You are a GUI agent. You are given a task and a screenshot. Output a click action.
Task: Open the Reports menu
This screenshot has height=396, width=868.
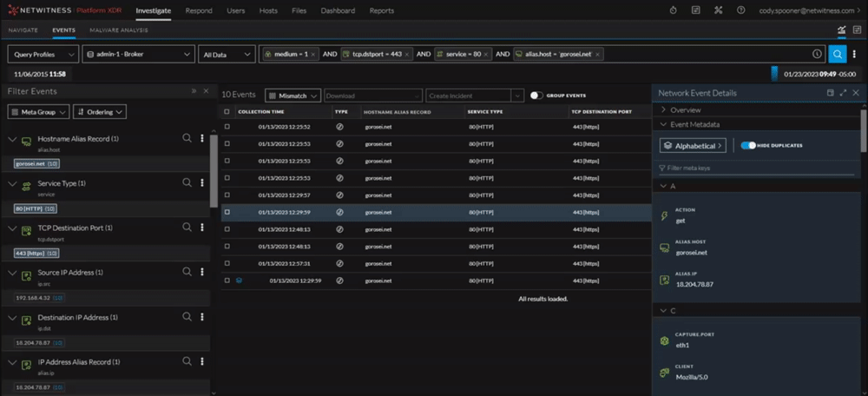tap(381, 10)
